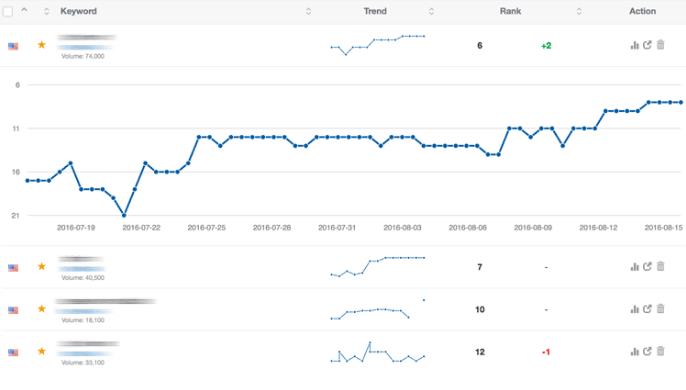Sort by the Rank column arrows
This screenshot has width=686, height=390.
pos(579,11)
